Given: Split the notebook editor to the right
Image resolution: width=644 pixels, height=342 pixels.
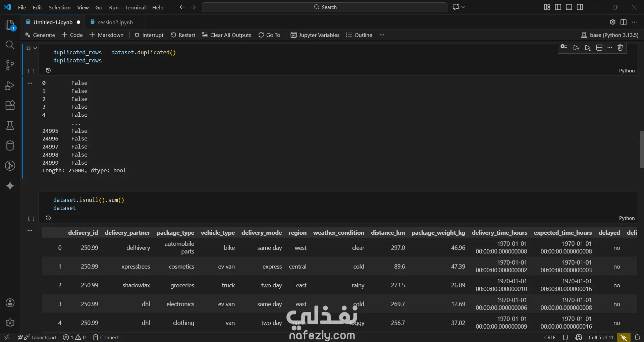Looking at the screenshot, I should tap(624, 22).
